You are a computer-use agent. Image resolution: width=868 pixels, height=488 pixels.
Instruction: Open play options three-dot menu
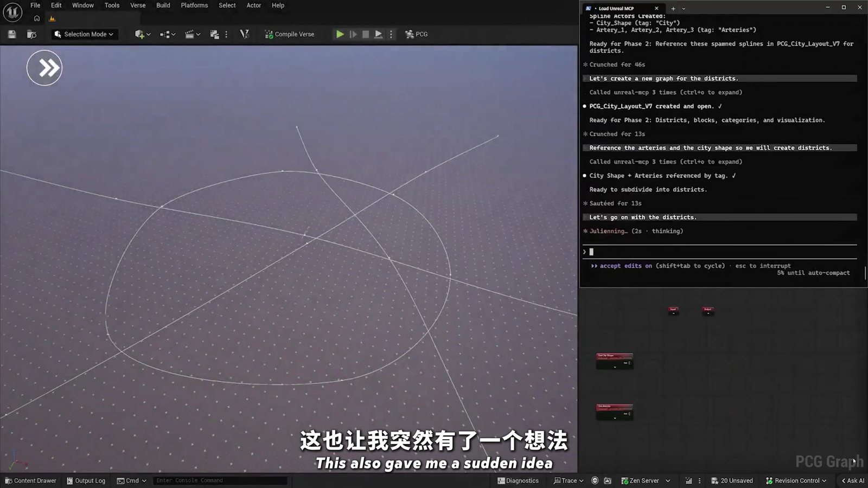click(x=391, y=34)
